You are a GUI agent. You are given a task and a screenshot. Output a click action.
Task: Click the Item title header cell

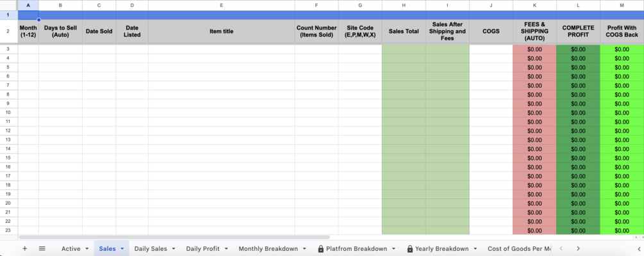coord(221,31)
